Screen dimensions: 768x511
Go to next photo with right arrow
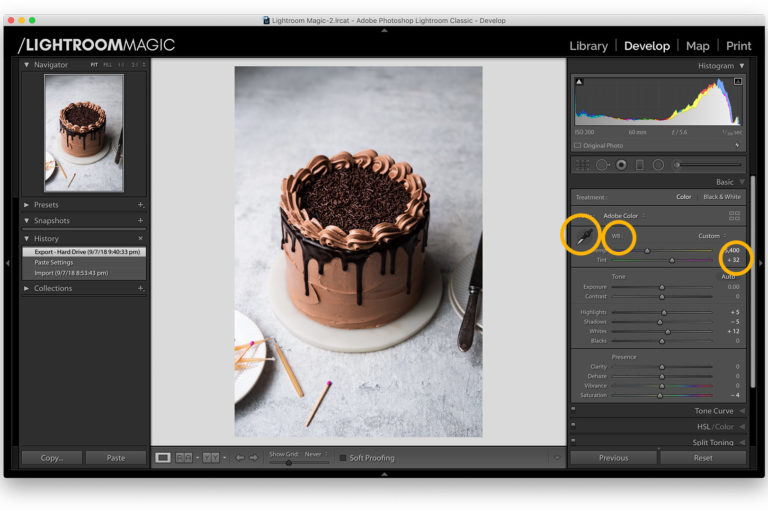click(x=254, y=458)
